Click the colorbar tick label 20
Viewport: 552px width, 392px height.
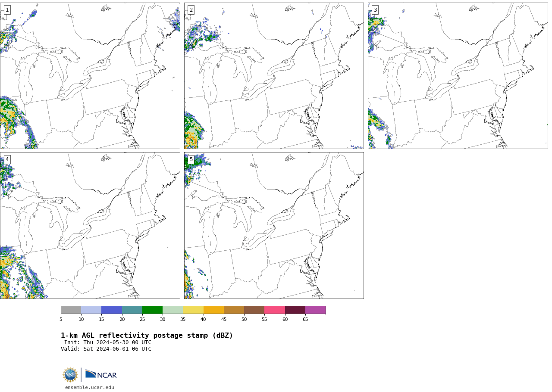[x=122, y=319]
